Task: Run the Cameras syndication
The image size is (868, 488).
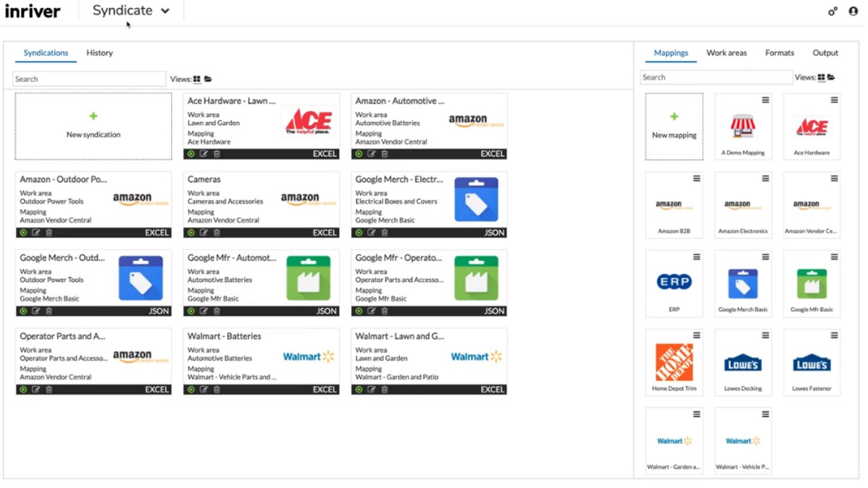Action: 191,232
